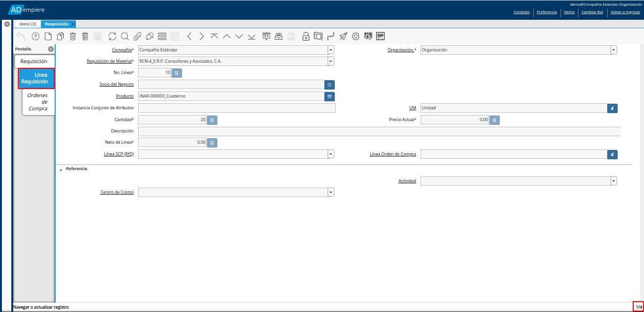Refresh the record with circular arrows icon
644x312 pixels.
coord(112,36)
